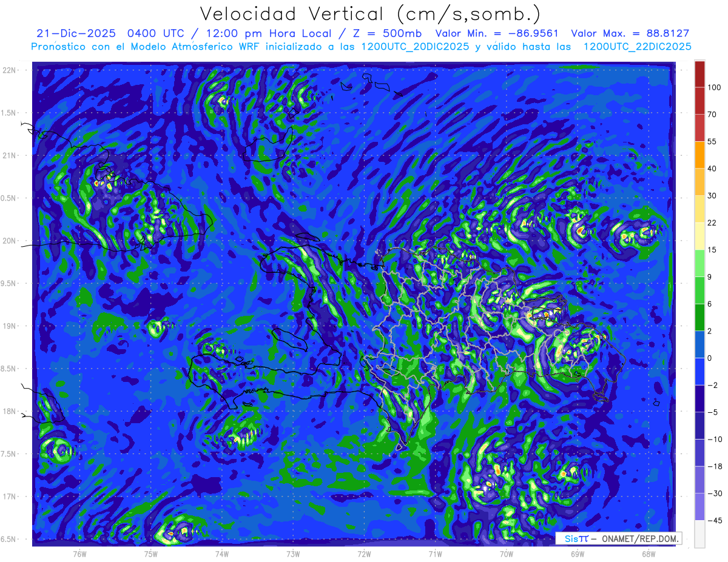
Task: Click the colorbar value "40"
Action: tap(712, 169)
